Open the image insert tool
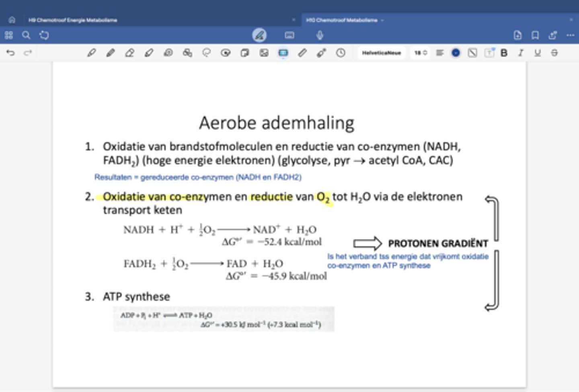 coord(264,53)
